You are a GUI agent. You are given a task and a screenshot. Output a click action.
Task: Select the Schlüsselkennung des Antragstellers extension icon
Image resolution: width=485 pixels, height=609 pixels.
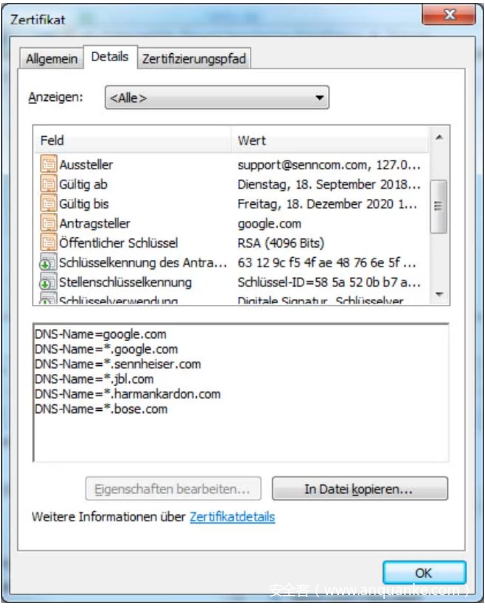tap(48, 262)
